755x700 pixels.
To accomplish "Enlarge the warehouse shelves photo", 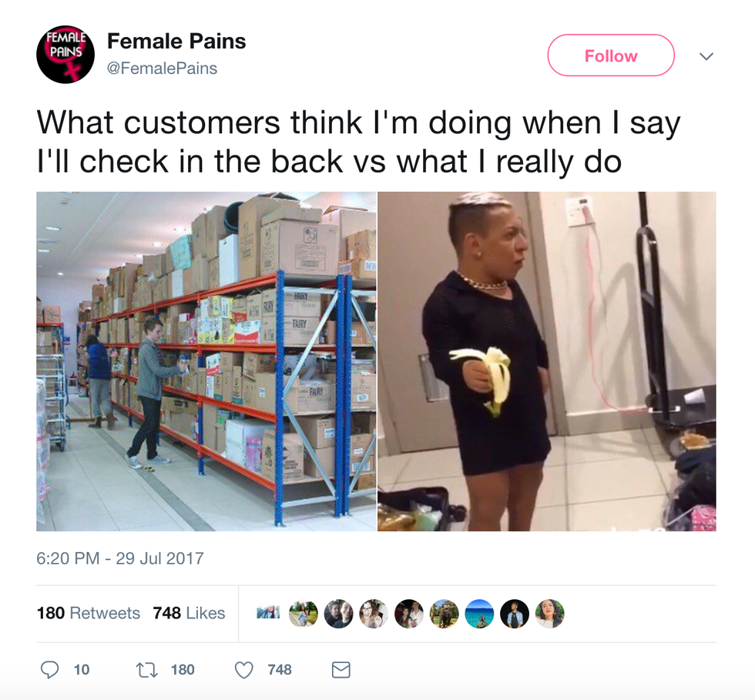I will (x=206, y=361).
